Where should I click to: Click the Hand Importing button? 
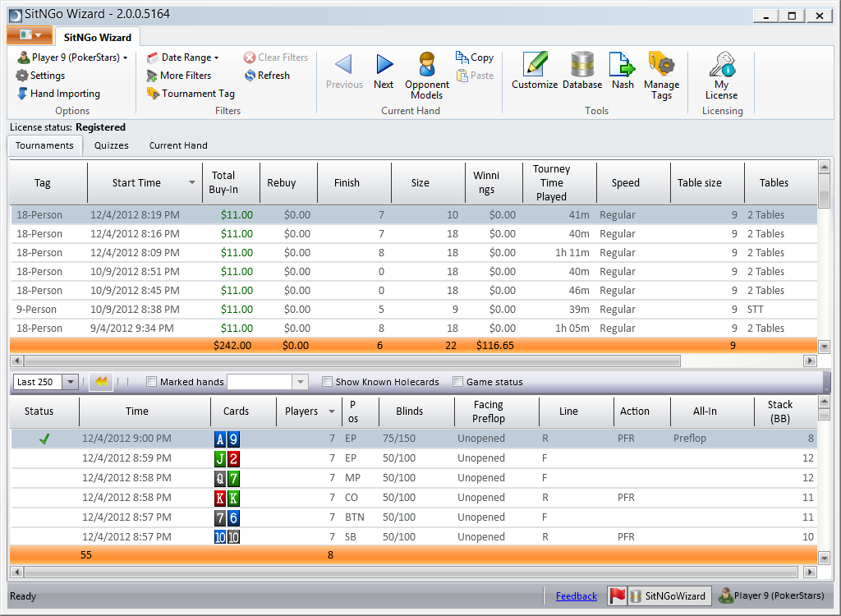pos(57,94)
